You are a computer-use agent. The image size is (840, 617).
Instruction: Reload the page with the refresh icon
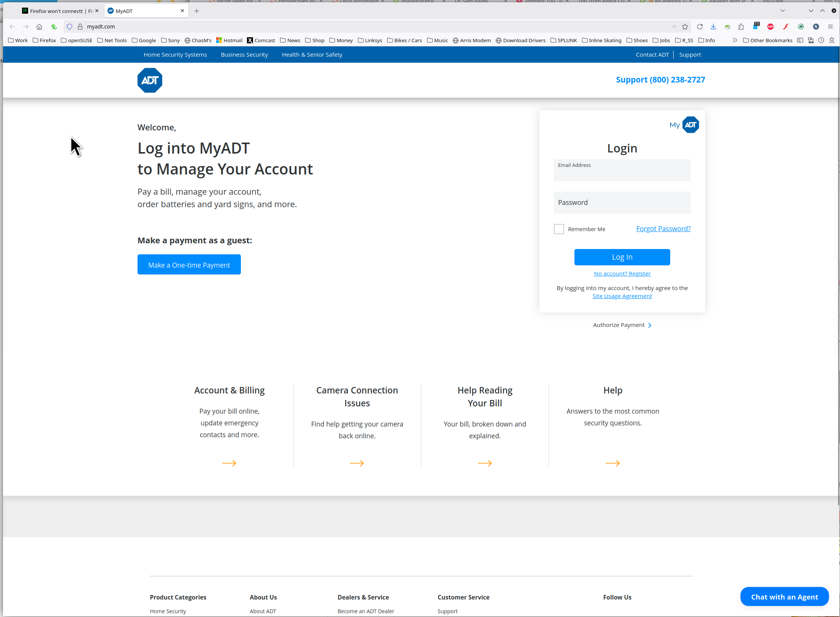click(x=699, y=27)
